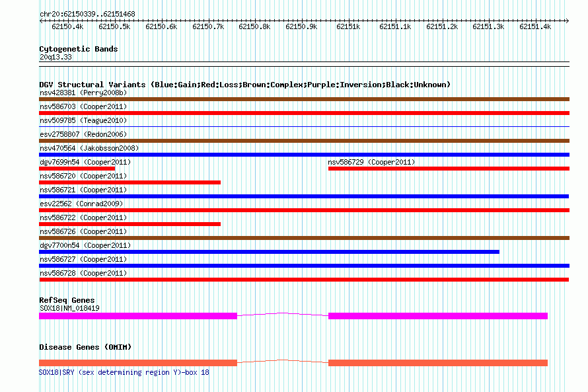Select the red bar under nsv586722
The height and width of the screenshot is (392, 588).
coord(129,224)
